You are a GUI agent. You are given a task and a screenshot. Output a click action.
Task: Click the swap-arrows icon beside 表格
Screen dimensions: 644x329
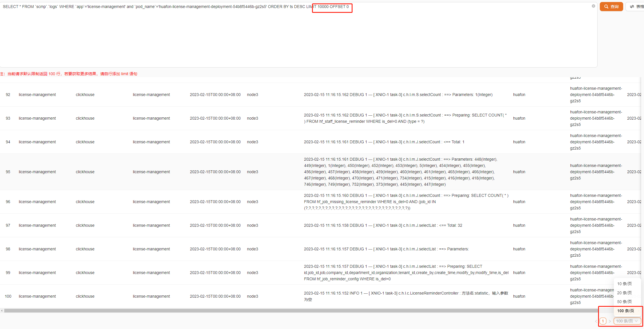[x=631, y=6]
